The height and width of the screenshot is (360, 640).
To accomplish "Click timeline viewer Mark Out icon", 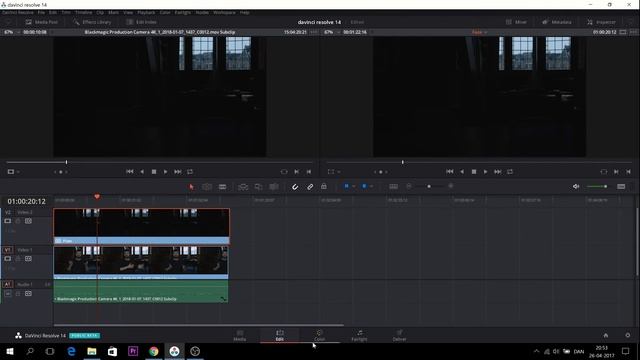I will (629, 172).
